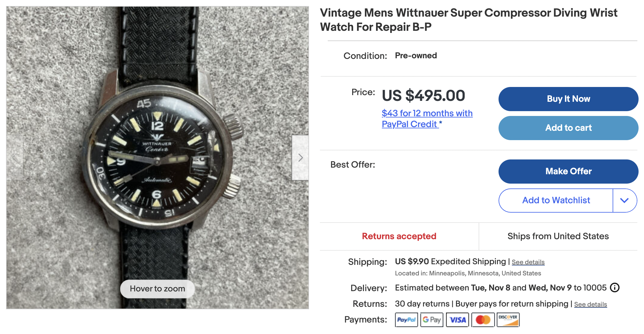Click the Mastercard logo icon
This screenshot has height=334, width=644.
[x=483, y=320]
